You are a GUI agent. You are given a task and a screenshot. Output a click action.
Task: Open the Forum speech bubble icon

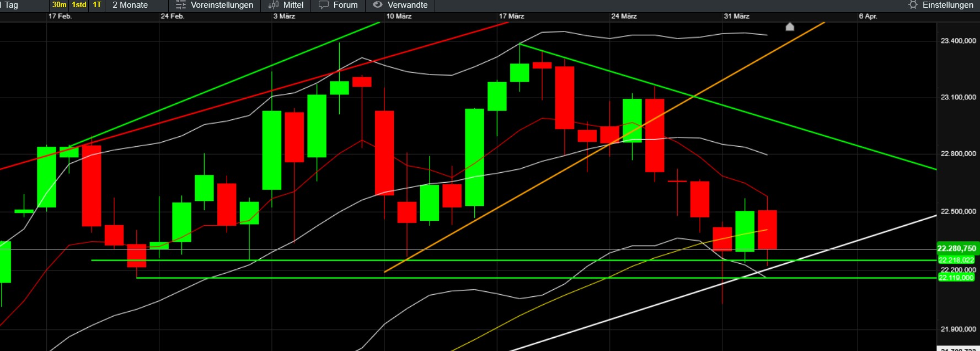pos(324,5)
